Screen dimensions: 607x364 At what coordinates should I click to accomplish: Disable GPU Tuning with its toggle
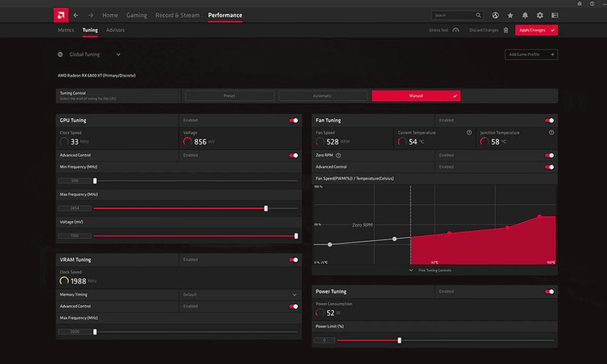(293, 120)
